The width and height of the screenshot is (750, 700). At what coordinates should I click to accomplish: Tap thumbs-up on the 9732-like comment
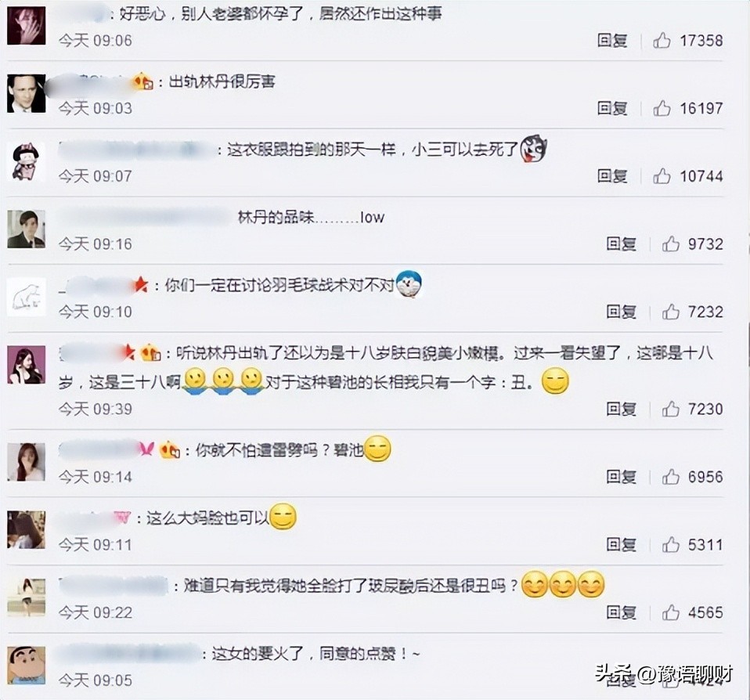click(671, 244)
